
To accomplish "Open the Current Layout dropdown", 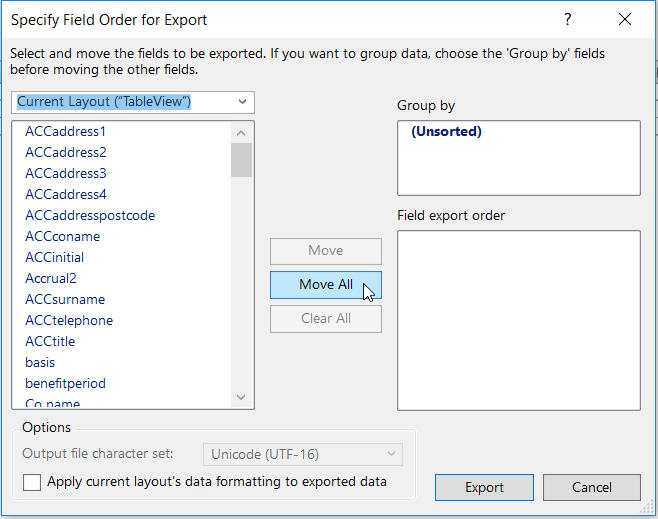I will coord(242,102).
